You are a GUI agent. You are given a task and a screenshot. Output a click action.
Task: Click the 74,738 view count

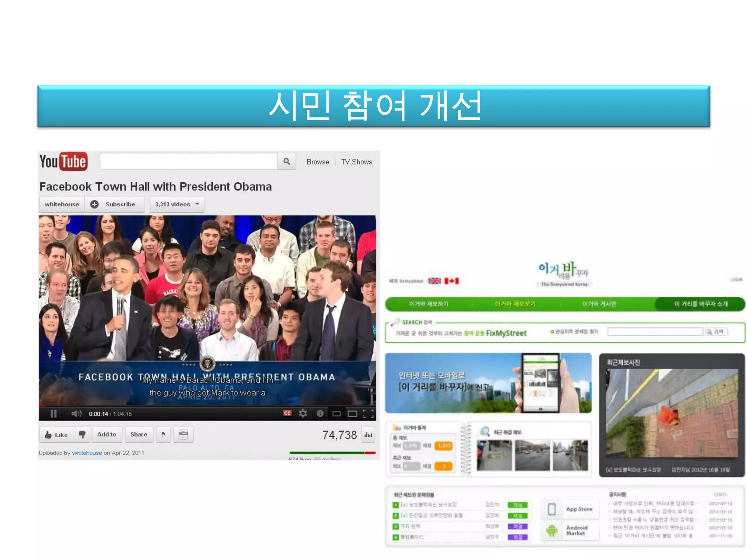click(340, 435)
